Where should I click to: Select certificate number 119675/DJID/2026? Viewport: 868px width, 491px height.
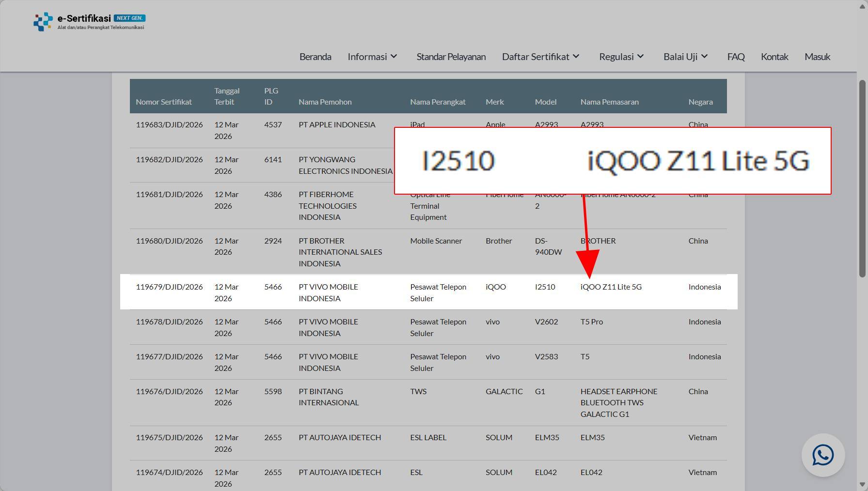[169, 437]
